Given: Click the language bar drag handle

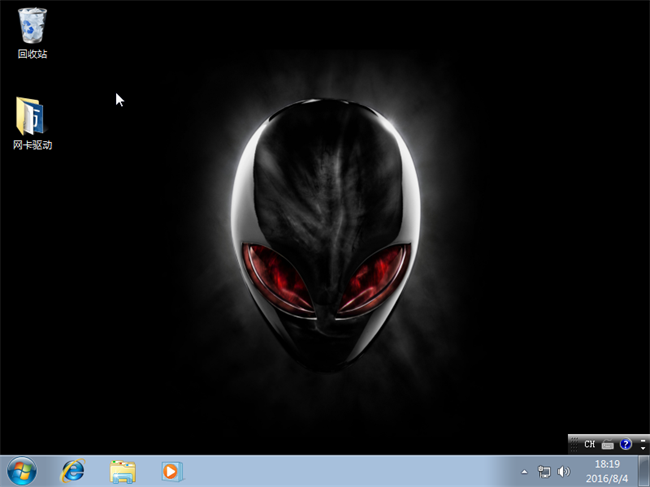Looking at the screenshot, I should [x=574, y=444].
